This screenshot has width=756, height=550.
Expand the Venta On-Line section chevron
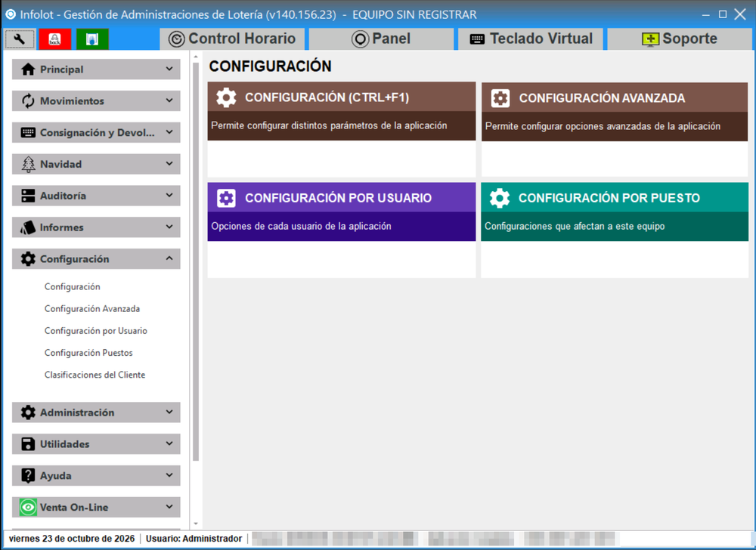click(169, 507)
